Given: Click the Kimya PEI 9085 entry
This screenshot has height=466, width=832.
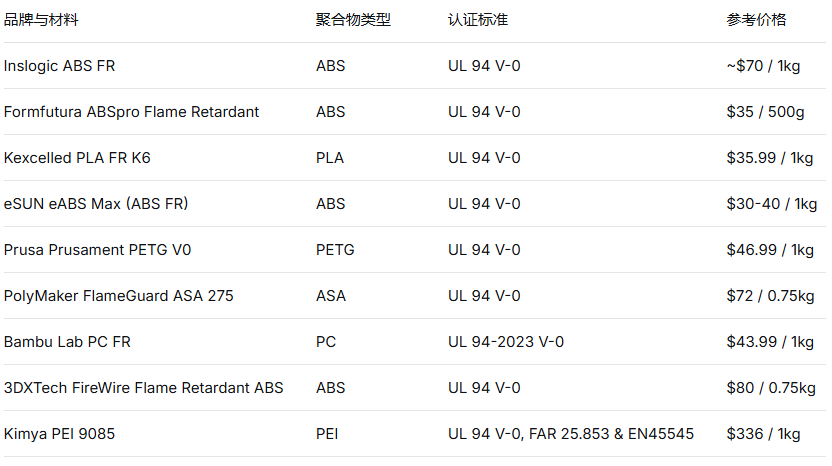Looking at the screenshot, I should (x=59, y=434).
